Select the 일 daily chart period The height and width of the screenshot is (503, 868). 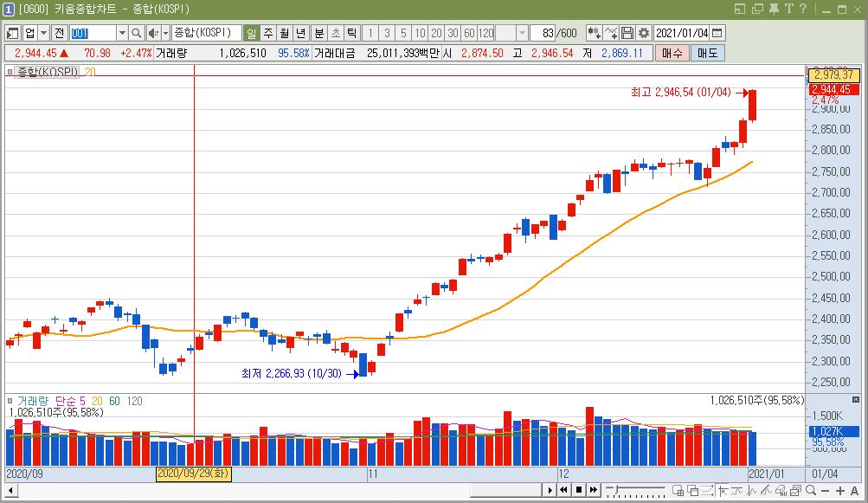[251, 33]
